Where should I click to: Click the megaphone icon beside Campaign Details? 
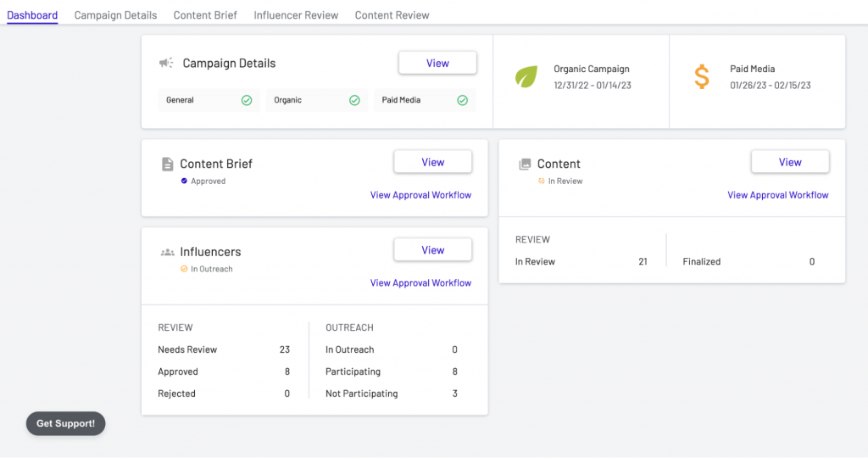tap(166, 63)
